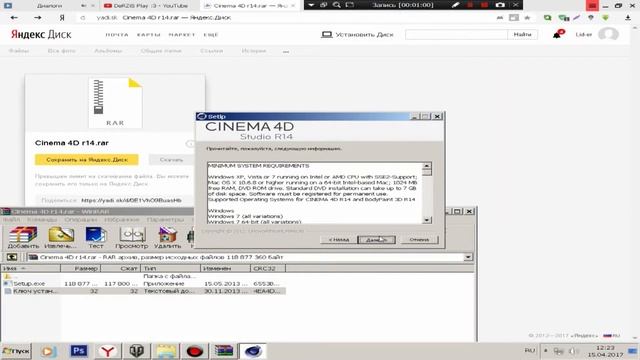The width and height of the screenshot is (640, 360).
Task: Open the Избранное menu in WinRAR
Action: (x=122, y=220)
